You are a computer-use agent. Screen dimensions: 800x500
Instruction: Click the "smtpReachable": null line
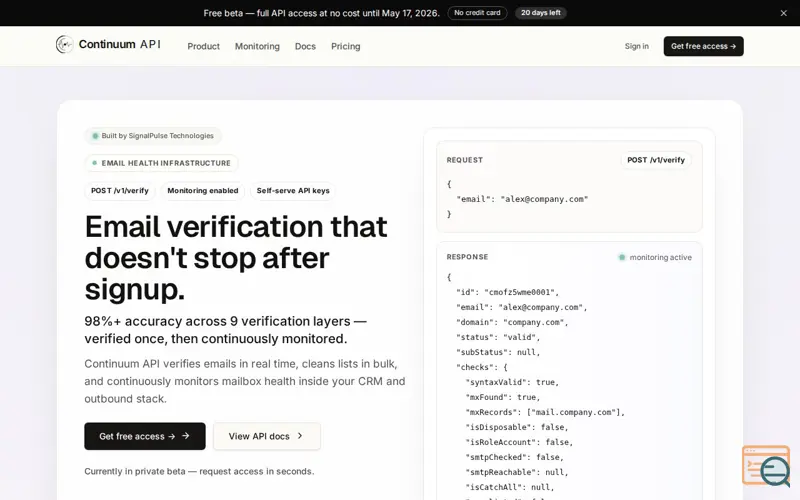coord(517,472)
